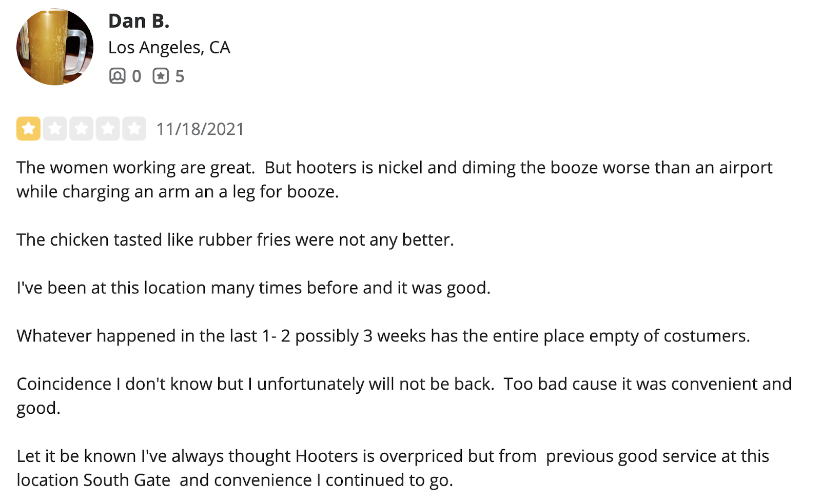Click the second empty rating star

coord(55,129)
